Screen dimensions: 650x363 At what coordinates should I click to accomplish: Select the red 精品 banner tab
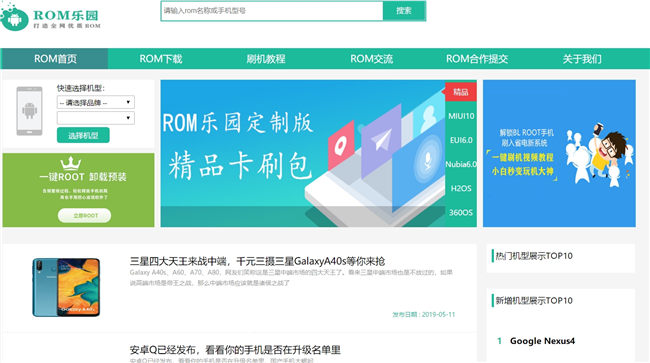pos(461,92)
